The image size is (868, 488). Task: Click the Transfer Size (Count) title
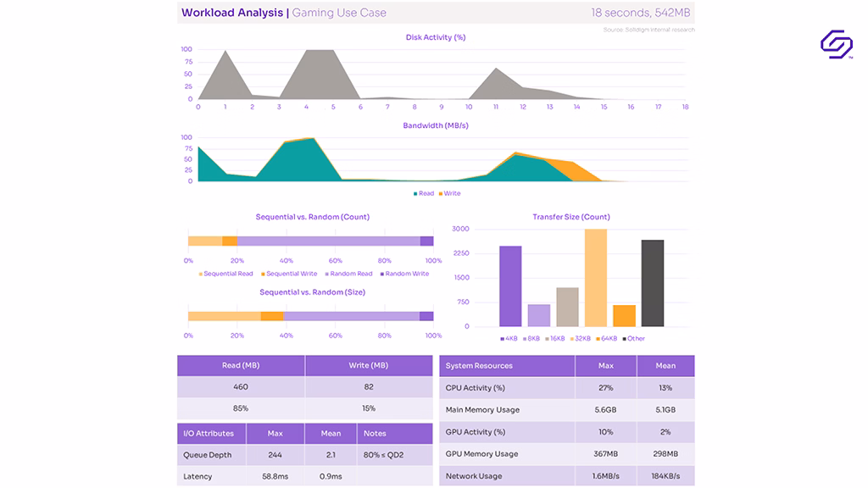pyautogui.click(x=571, y=217)
